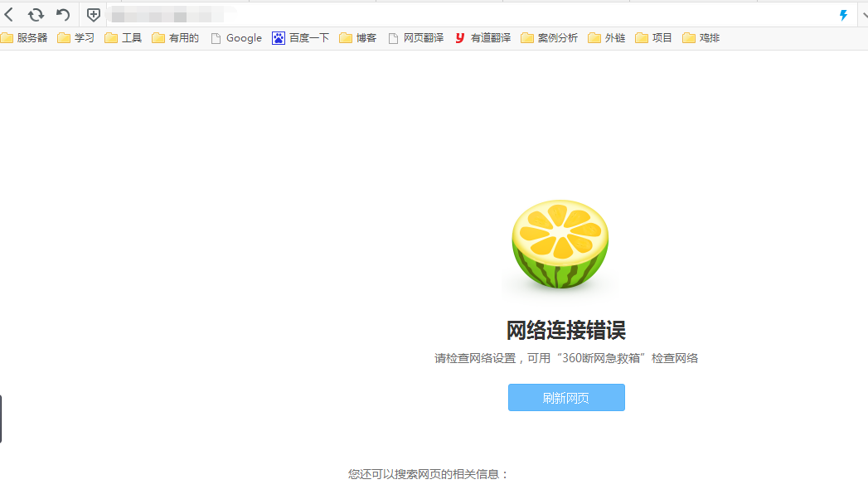The width and height of the screenshot is (868, 499).
Task: Click the browser back arrow
Action: 9,15
